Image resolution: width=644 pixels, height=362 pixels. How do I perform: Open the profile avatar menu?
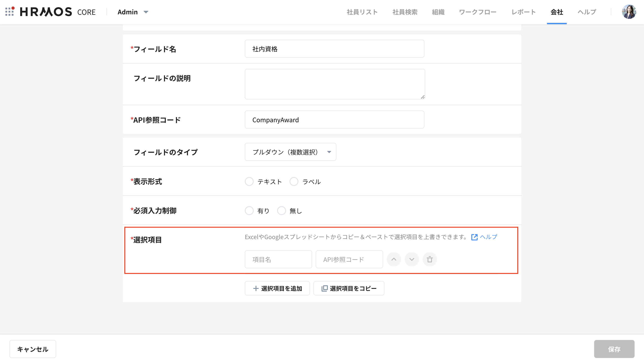coord(629,11)
